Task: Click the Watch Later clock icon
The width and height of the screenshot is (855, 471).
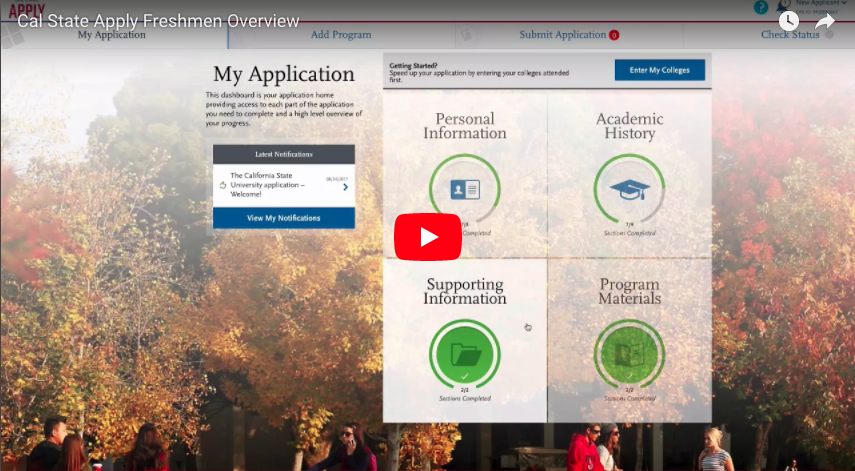Action: [x=788, y=21]
